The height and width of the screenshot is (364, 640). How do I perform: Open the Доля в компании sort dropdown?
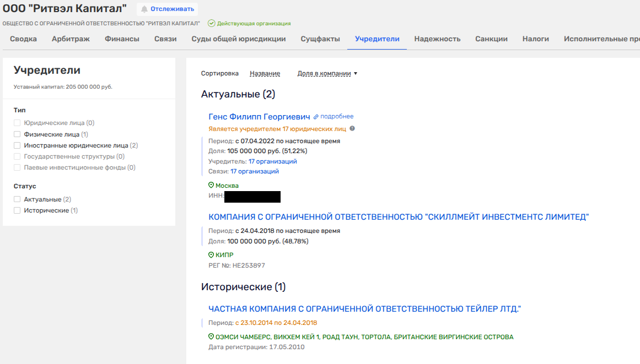[327, 74]
